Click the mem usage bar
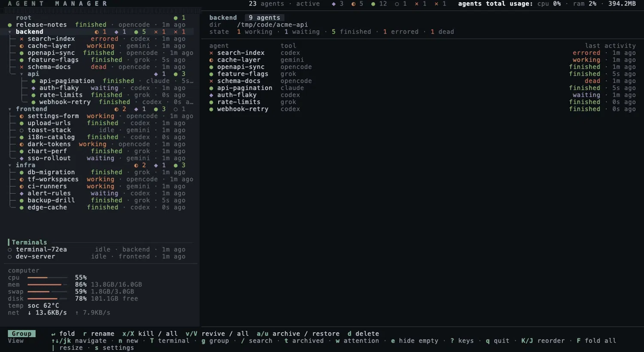644x352 pixels. (47, 285)
